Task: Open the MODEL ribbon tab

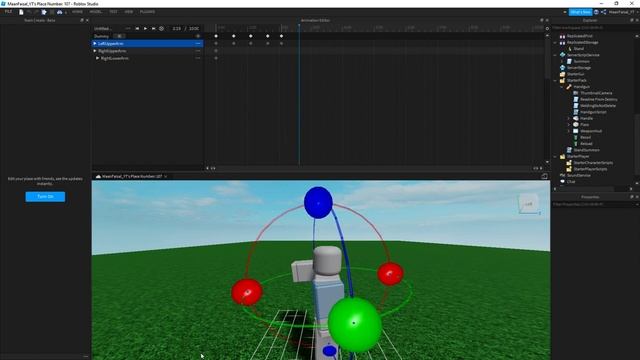Action: (x=96, y=12)
